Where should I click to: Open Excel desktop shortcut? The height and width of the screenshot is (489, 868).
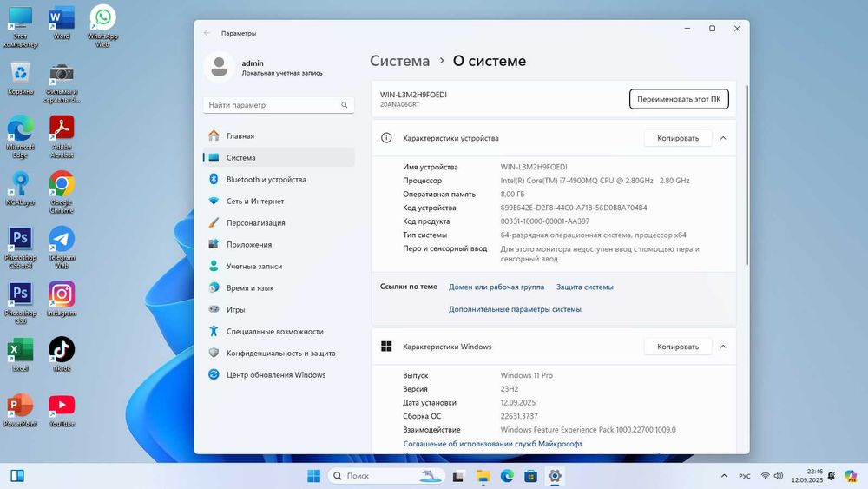point(20,355)
